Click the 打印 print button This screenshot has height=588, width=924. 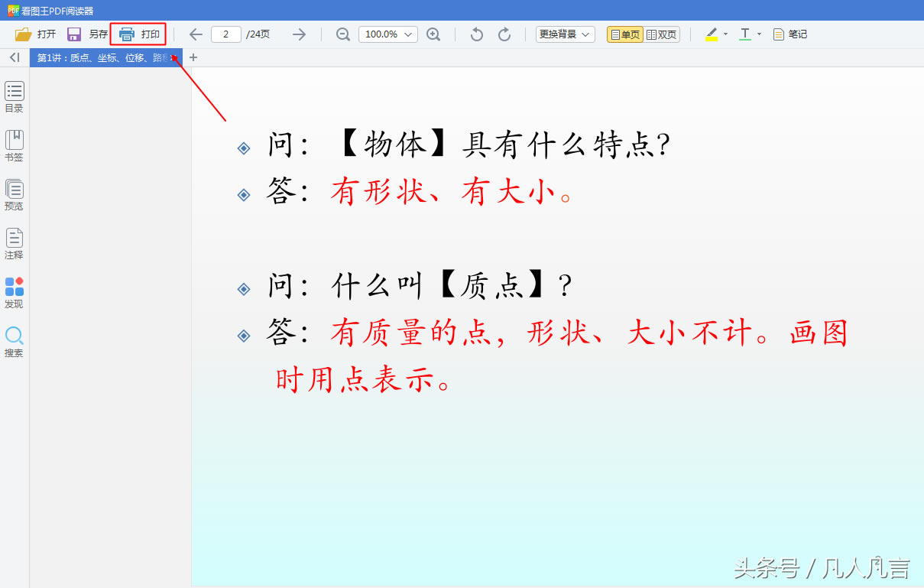point(138,34)
